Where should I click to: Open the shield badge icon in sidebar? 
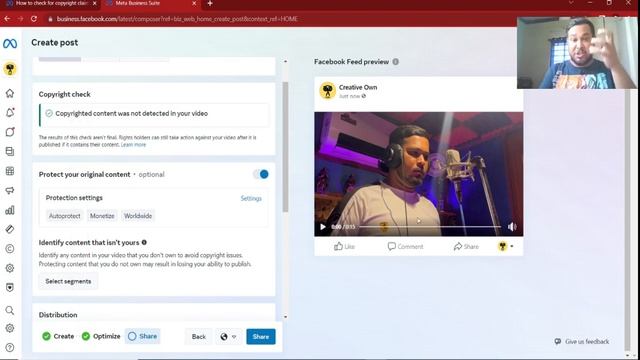[10, 287]
